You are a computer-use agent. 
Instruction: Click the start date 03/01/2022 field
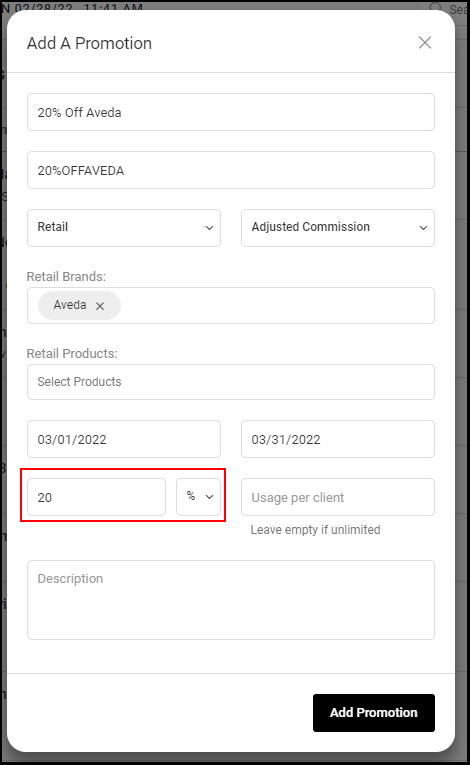coord(124,439)
